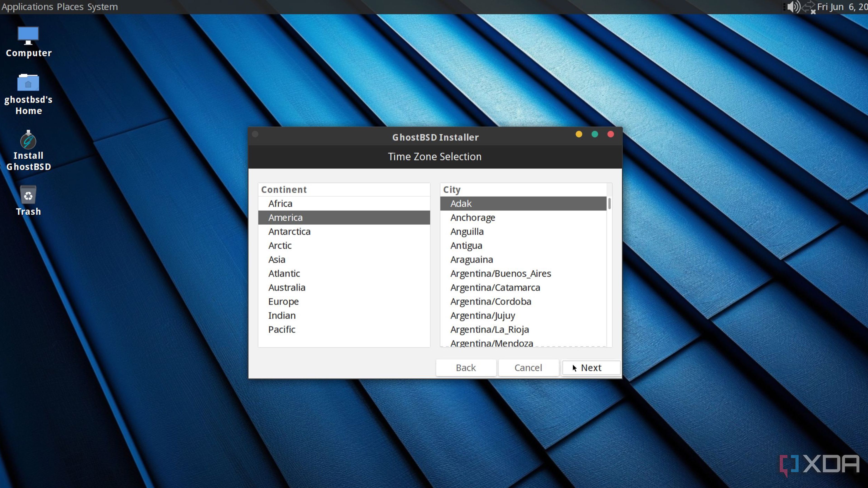Choose Anchorage in the City list
The width and height of the screenshot is (868, 488).
click(x=473, y=218)
